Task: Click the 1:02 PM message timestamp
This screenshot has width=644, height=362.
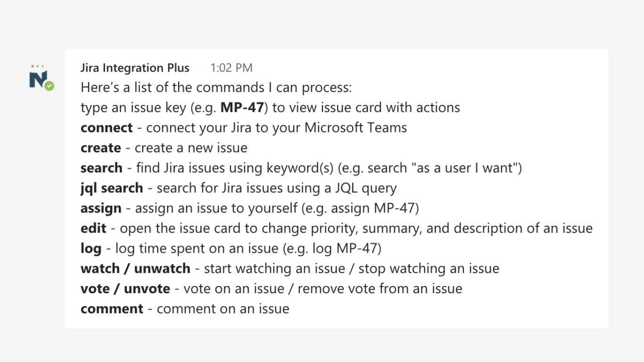Action: pos(231,68)
